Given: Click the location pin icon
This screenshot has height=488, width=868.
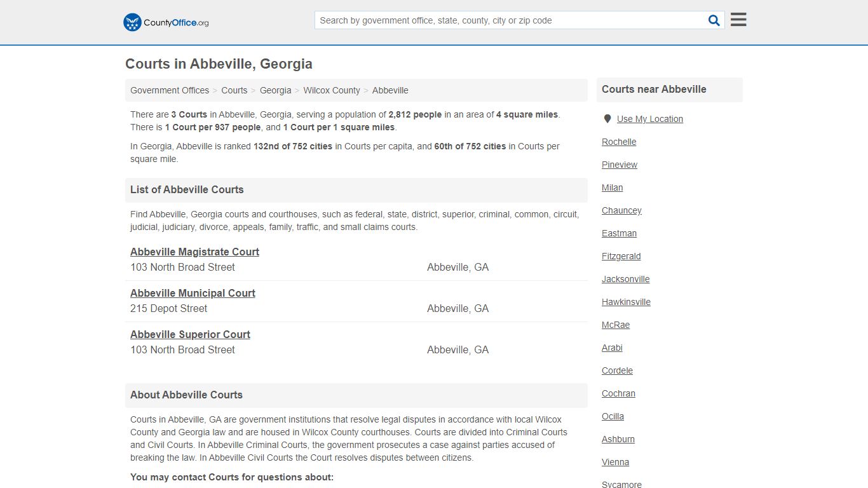Looking at the screenshot, I should point(607,119).
